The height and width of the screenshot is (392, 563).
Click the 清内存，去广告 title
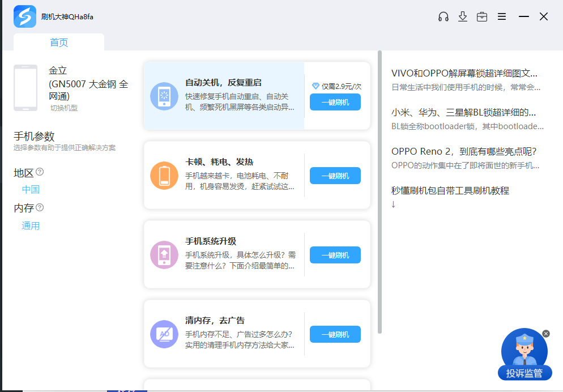pos(215,321)
